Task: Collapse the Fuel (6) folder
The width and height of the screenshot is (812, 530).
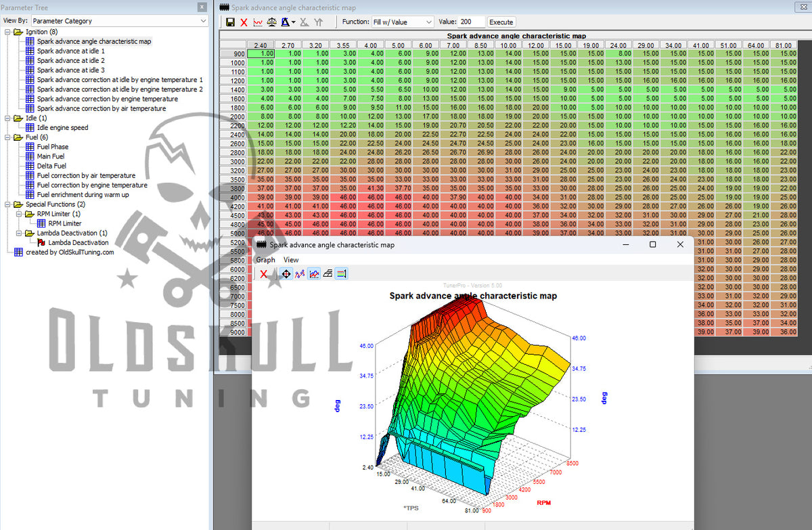Action: click(7, 137)
